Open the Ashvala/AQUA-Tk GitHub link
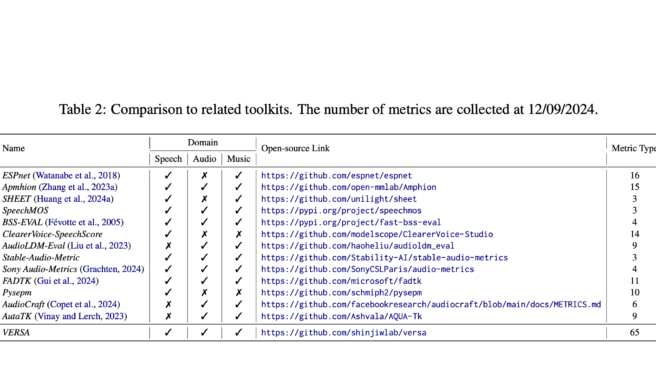The width and height of the screenshot is (656, 369). pos(341,316)
